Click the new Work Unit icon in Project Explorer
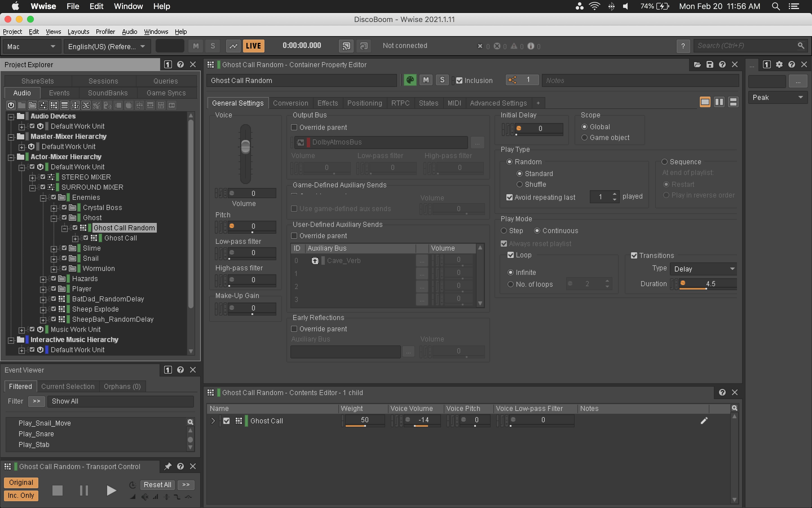The width and height of the screenshot is (812, 508). [11, 106]
